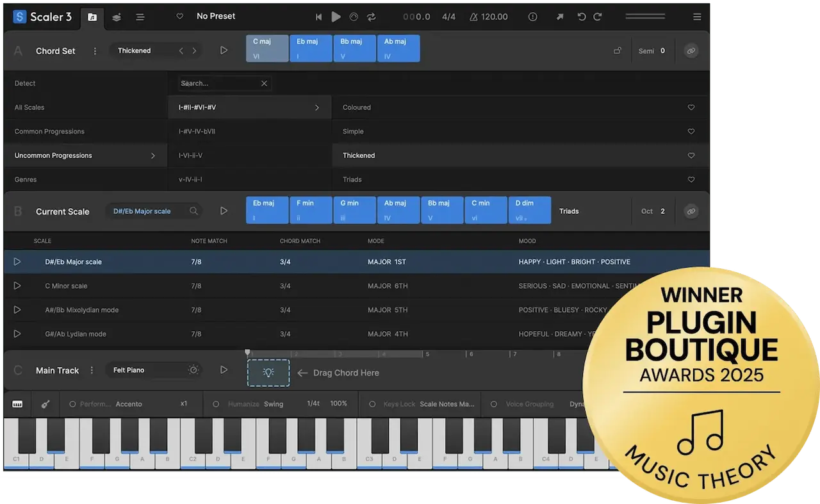
Task: Expand Uncommon Progressions category
Action: click(85, 156)
